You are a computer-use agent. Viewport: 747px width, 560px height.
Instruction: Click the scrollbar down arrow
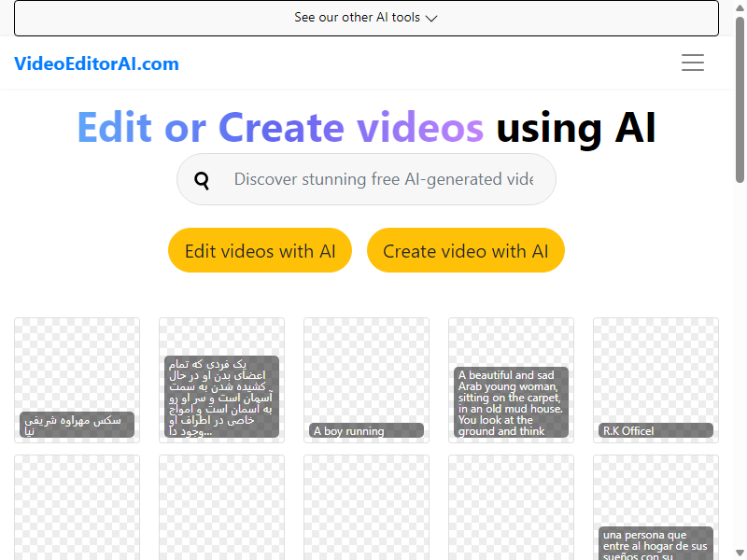tap(740, 554)
